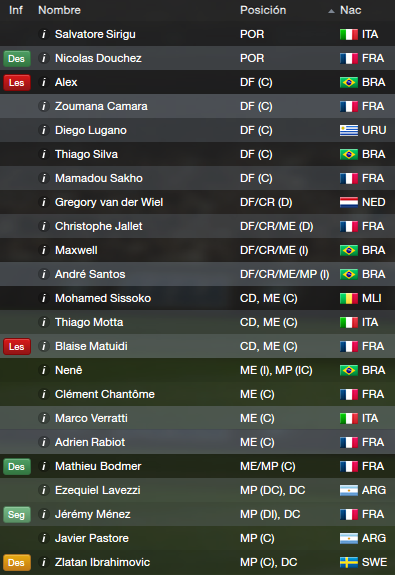Image resolution: width=395 pixels, height=575 pixels.
Task: Click the Uruguay flag for Diego Lugano
Action: point(349,131)
